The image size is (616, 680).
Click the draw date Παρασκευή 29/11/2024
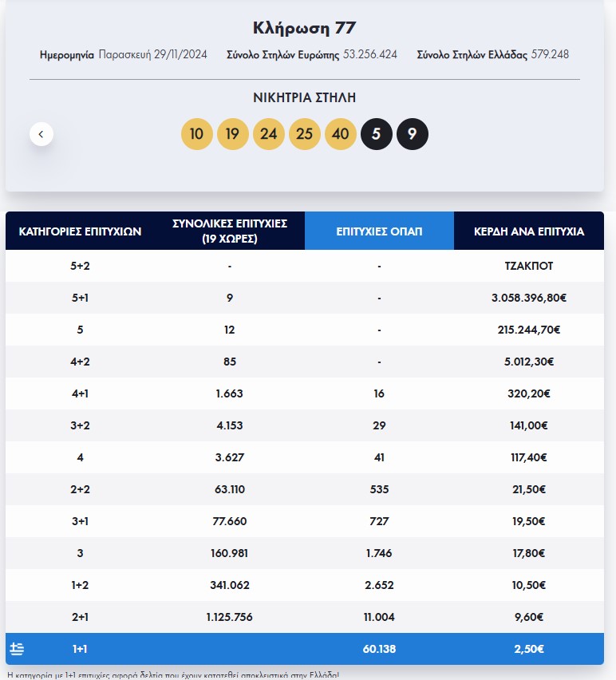click(x=152, y=55)
